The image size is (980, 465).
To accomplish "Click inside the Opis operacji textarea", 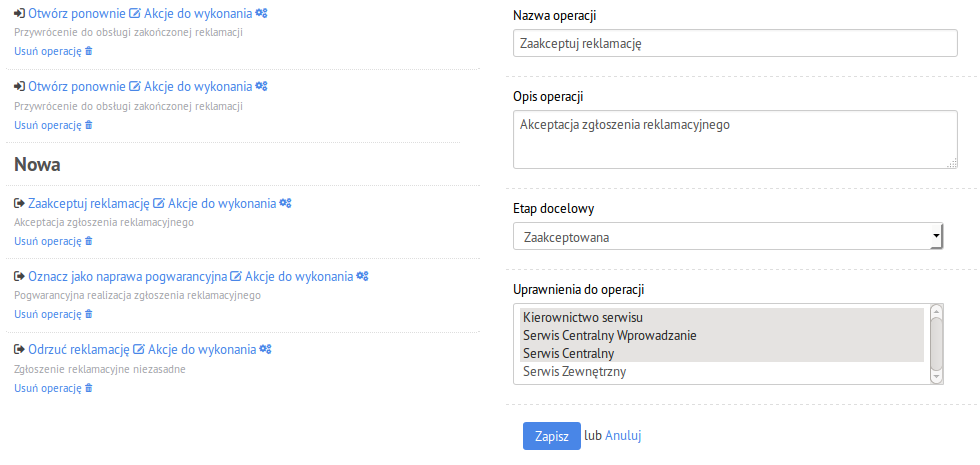I will click(x=735, y=139).
